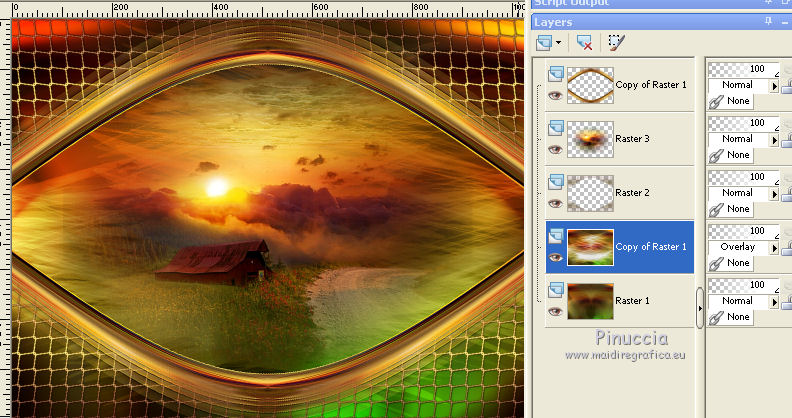The height and width of the screenshot is (418, 792).
Task: Click the opacity slider for Raster 1
Action: (744, 285)
